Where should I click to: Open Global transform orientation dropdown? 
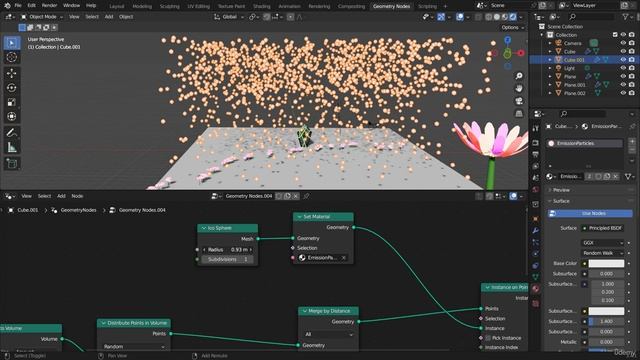[229, 17]
